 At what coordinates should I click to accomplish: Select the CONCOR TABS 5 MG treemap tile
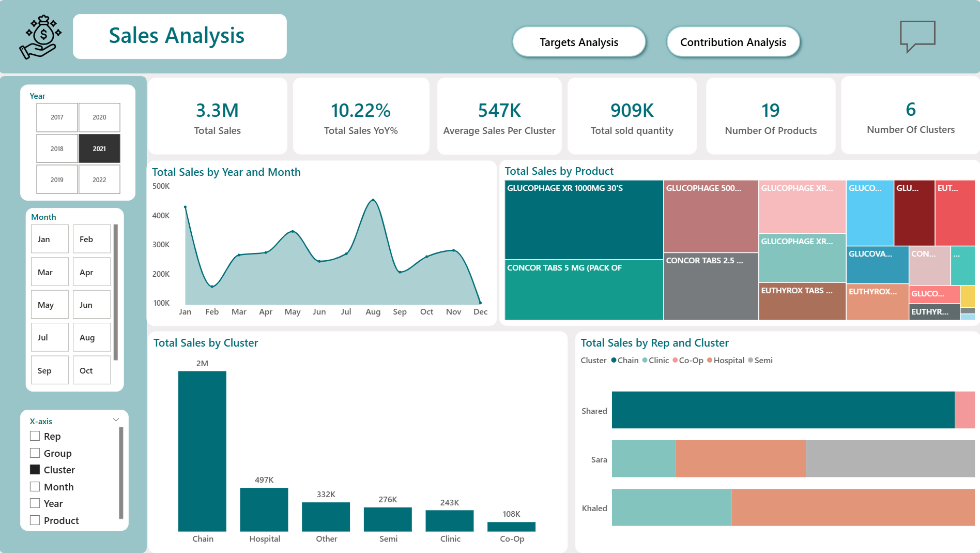click(x=584, y=290)
